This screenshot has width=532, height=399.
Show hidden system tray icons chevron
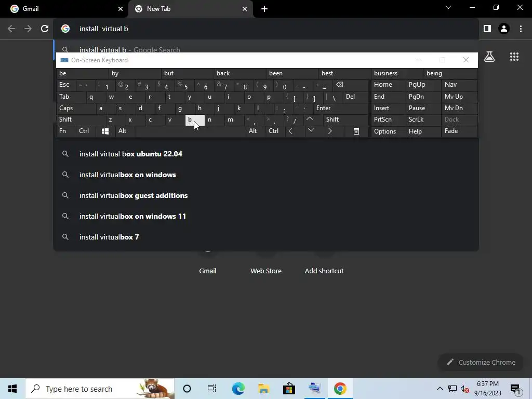(440, 389)
